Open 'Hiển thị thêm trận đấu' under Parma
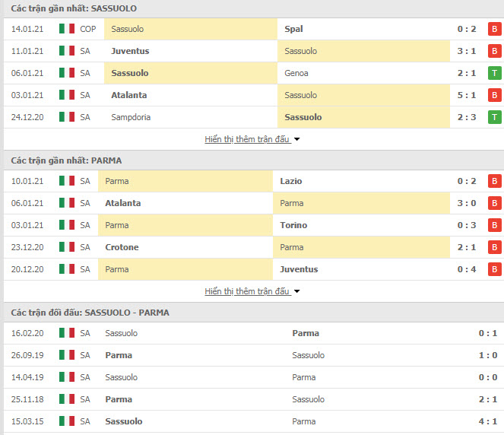The image size is (504, 435). tap(247, 291)
